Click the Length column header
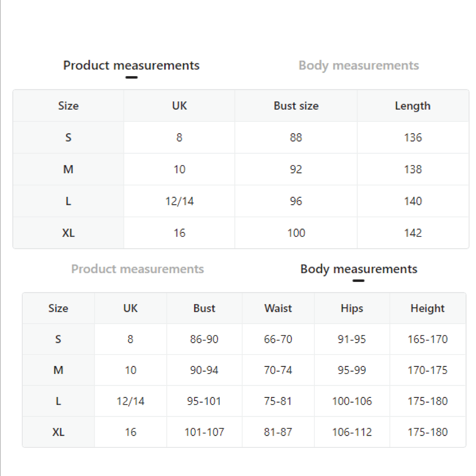This screenshot has height=476, width=476. (412, 106)
